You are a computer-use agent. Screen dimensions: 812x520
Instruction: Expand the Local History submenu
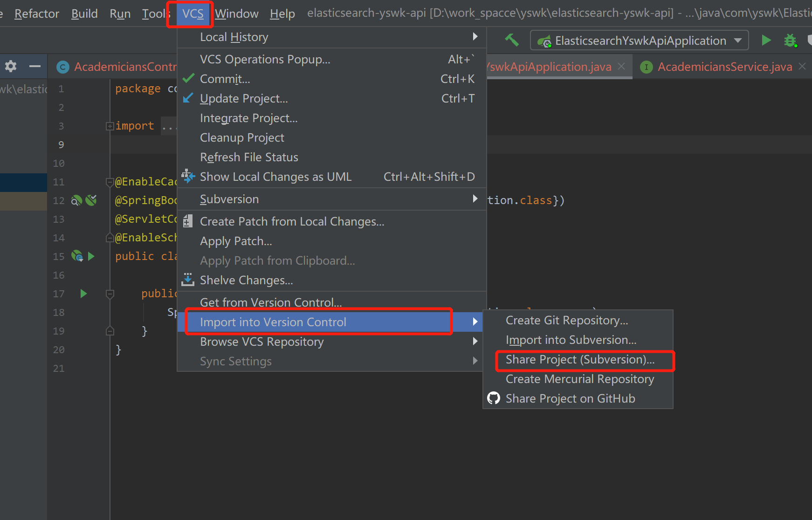coord(332,37)
